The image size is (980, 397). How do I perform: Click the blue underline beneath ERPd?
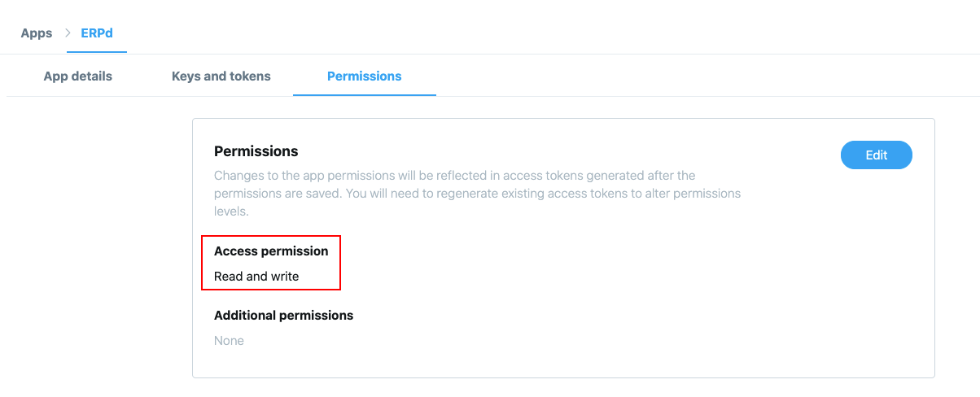[97, 52]
